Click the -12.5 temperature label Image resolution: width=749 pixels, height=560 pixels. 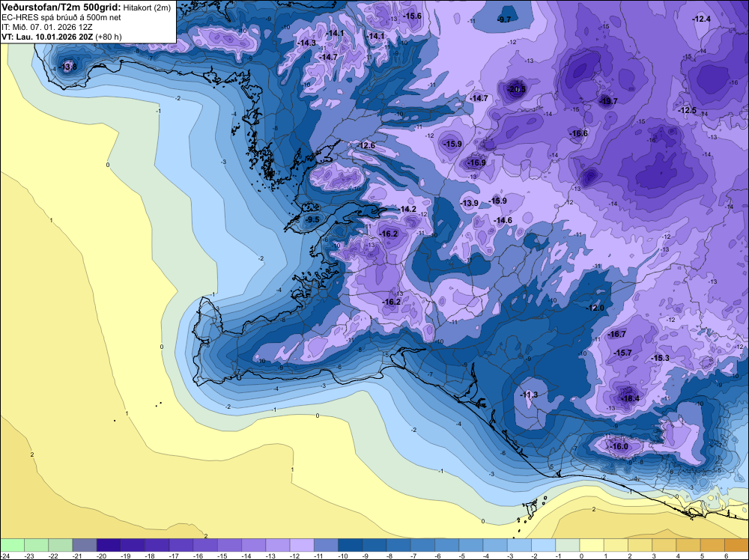click(688, 110)
